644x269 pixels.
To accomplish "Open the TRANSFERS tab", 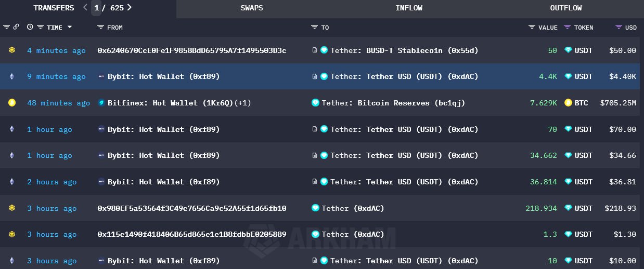I will (54, 8).
